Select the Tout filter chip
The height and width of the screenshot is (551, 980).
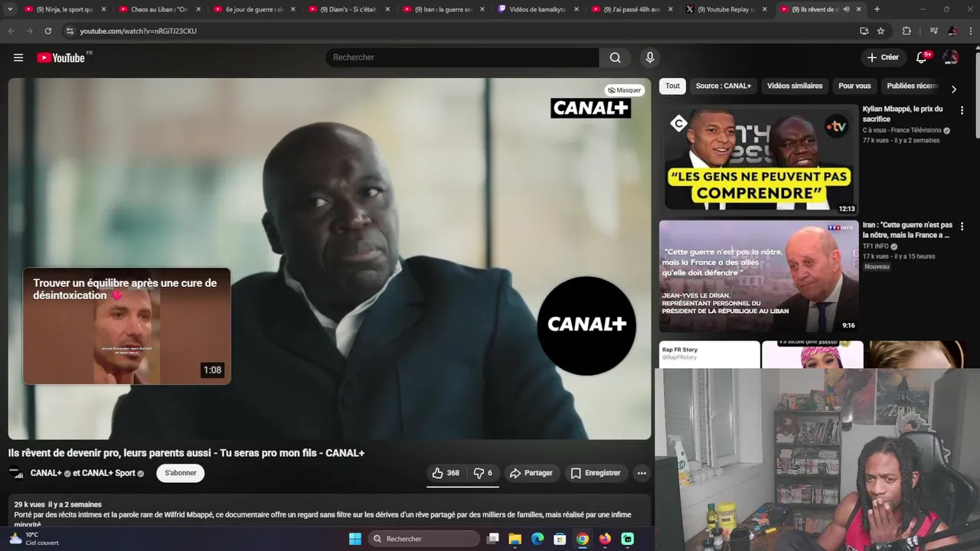[672, 86]
